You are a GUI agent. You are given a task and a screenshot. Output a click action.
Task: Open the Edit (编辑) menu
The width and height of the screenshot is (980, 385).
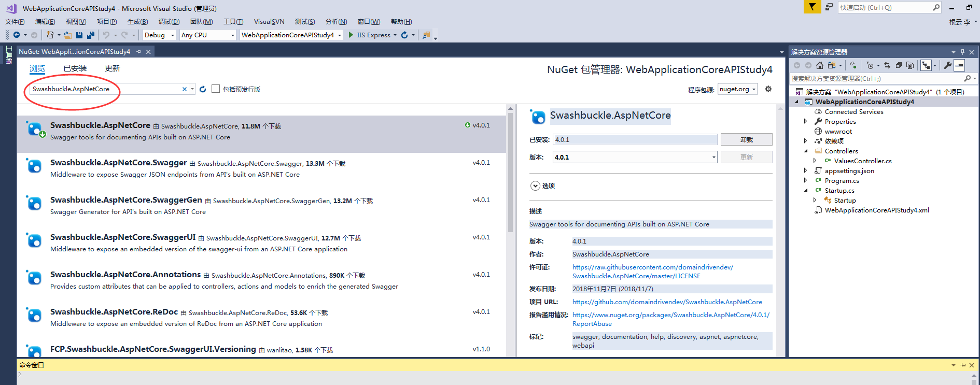point(45,21)
